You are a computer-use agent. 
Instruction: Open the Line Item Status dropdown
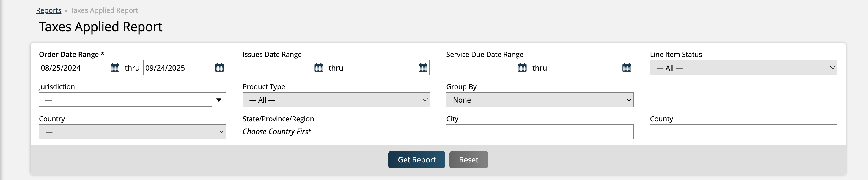(743, 68)
